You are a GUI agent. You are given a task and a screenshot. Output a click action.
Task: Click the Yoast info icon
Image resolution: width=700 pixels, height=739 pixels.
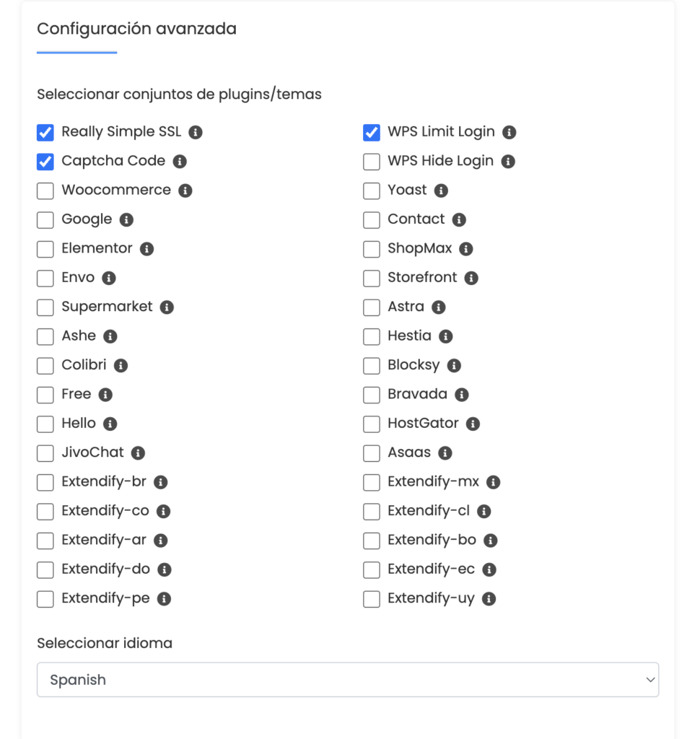(441, 191)
